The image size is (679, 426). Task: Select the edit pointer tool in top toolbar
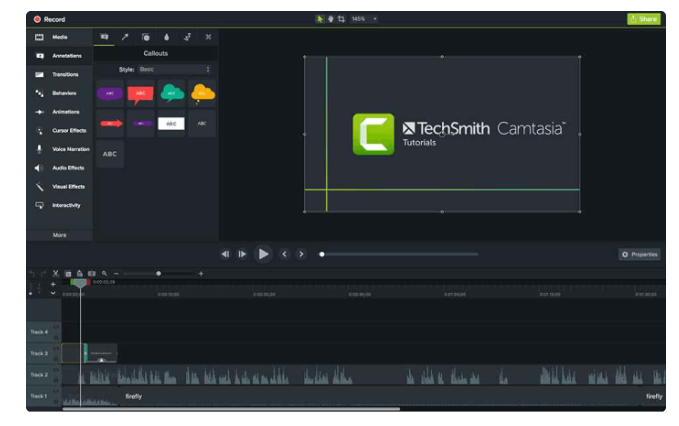pyautogui.click(x=320, y=19)
